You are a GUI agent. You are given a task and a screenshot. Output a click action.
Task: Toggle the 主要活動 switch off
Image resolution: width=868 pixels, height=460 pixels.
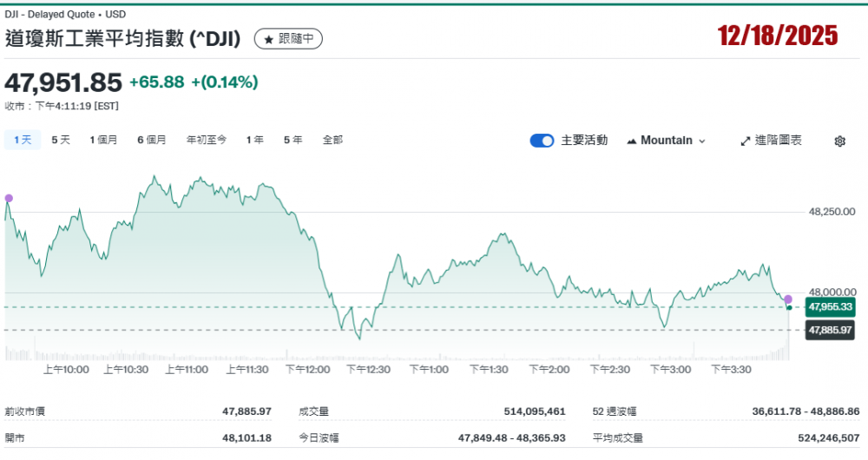click(542, 141)
